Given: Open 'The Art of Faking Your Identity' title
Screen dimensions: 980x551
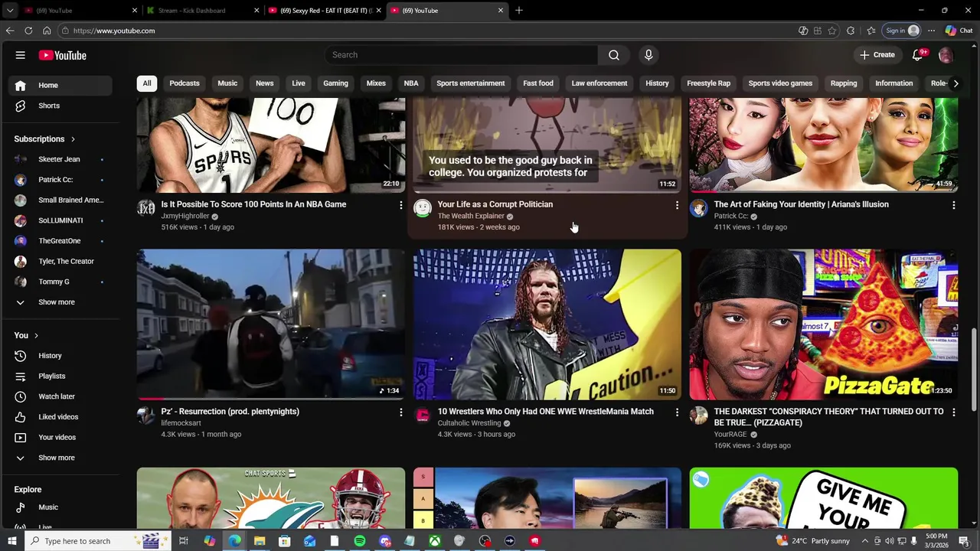Looking at the screenshot, I should point(801,204).
